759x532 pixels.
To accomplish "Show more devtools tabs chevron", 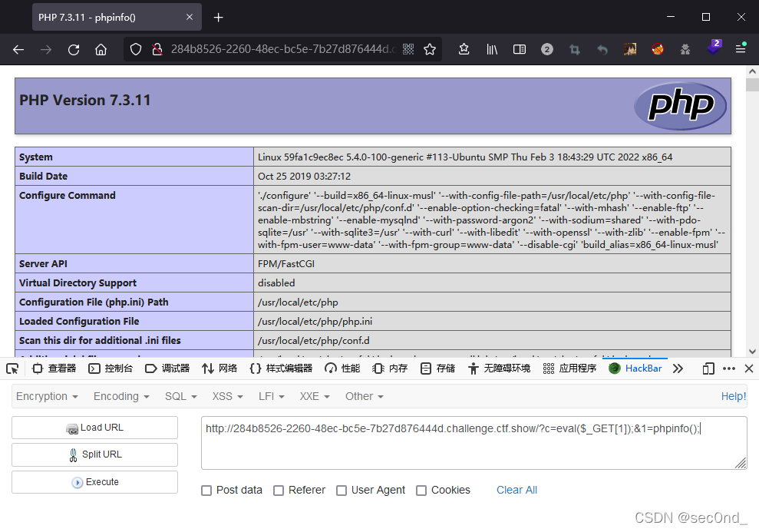I will pos(678,368).
